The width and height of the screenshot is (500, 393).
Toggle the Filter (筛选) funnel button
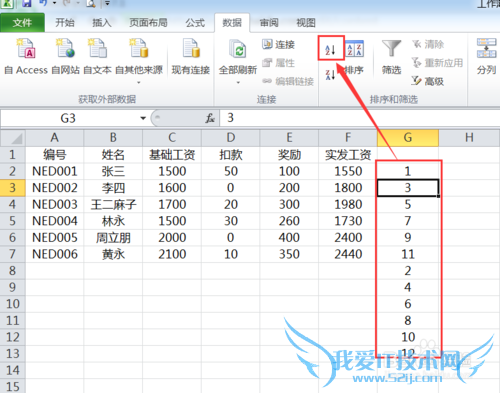click(391, 57)
